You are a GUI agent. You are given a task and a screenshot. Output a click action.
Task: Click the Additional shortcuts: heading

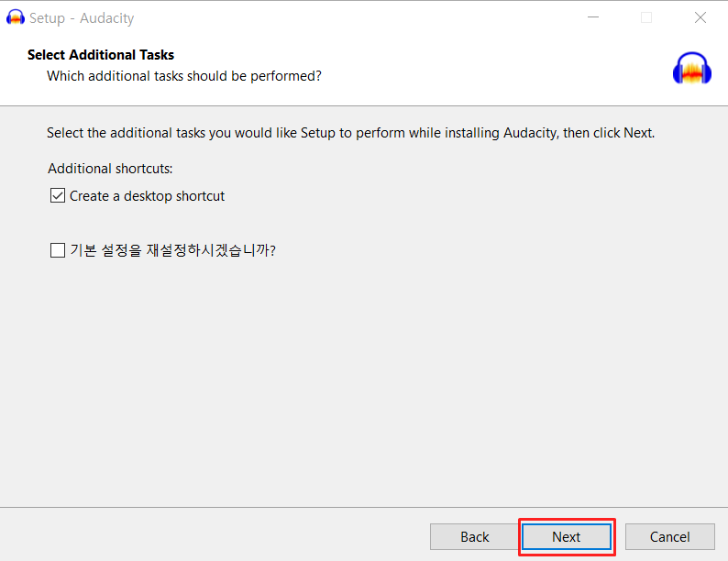click(x=110, y=169)
